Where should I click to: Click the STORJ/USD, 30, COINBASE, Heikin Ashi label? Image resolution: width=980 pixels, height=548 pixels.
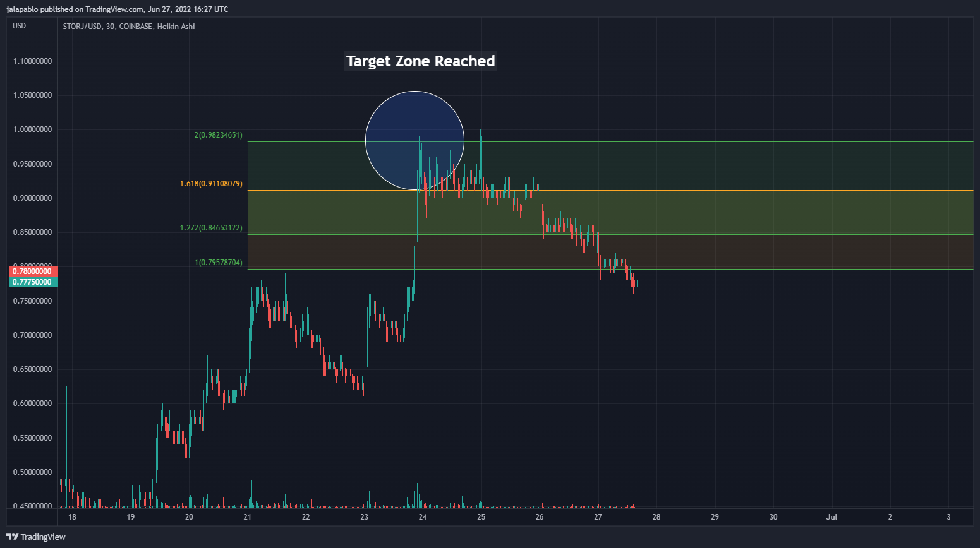129,27
